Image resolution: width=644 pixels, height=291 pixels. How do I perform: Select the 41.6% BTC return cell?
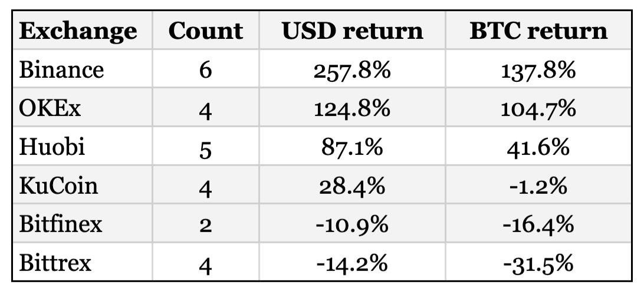click(x=538, y=147)
